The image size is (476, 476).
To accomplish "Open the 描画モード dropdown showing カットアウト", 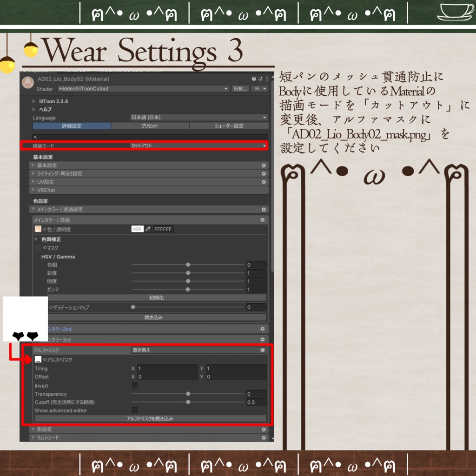I will click(x=199, y=145).
